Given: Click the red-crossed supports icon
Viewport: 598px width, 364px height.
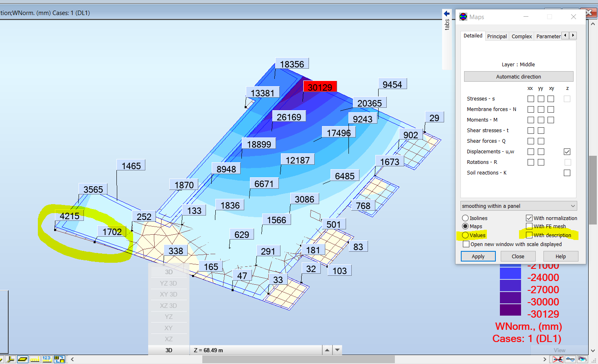Looking at the screenshot, I should [558, 359].
